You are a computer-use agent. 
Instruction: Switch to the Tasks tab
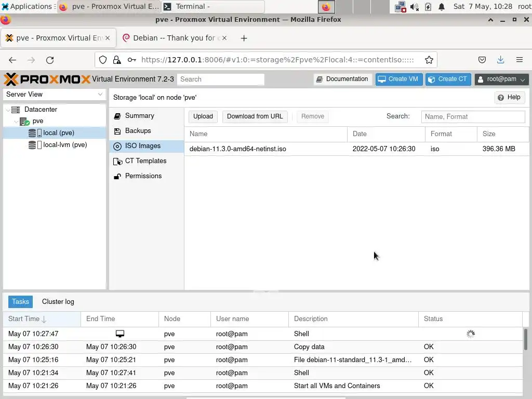point(20,302)
